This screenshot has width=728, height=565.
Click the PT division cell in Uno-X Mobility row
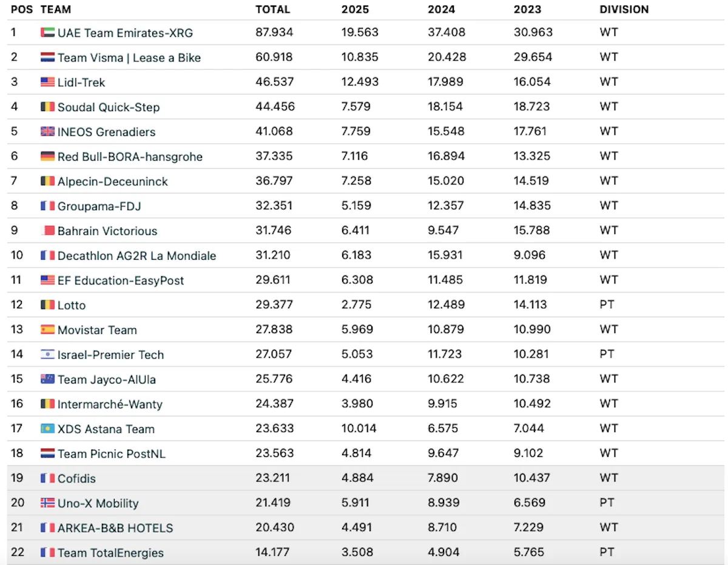(x=607, y=502)
